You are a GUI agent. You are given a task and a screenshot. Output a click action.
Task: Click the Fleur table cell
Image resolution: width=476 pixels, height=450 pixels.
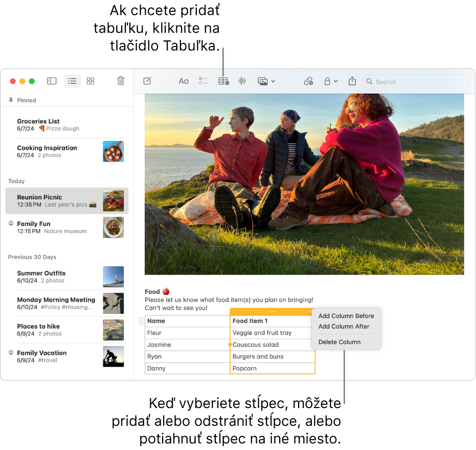tap(187, 333)
